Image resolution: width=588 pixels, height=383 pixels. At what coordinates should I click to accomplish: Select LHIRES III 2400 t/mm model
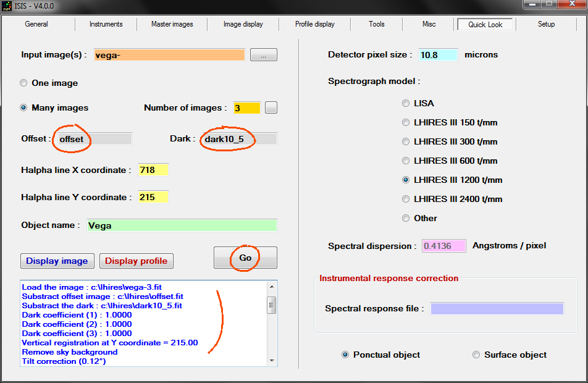tap(406, 199)
